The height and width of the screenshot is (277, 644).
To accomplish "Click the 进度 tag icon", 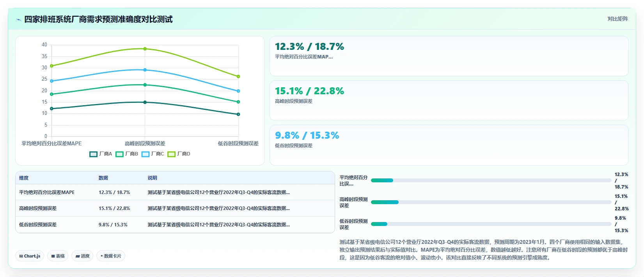I will pyautogui.click(x=78, y=256).
